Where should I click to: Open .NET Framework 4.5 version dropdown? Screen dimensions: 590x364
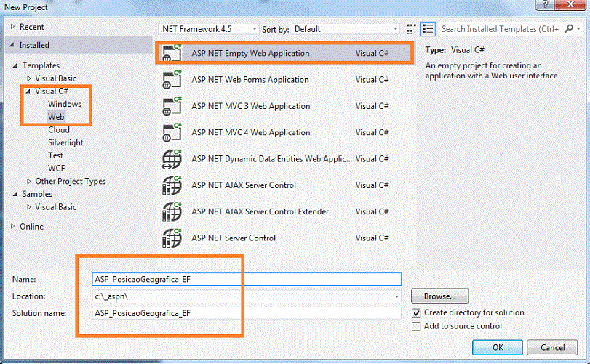point(209,29)
